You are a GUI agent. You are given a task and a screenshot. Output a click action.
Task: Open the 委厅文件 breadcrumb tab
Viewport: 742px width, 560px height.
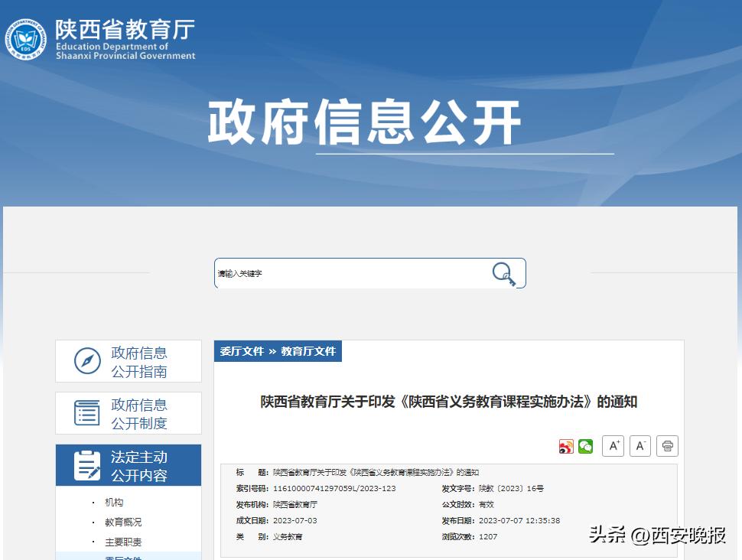pos(242,351)
